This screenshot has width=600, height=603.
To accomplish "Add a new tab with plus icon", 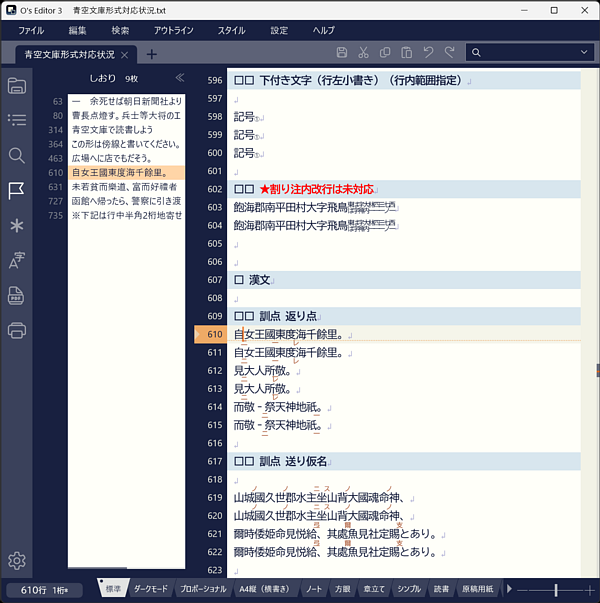I will tap(152, 54).
